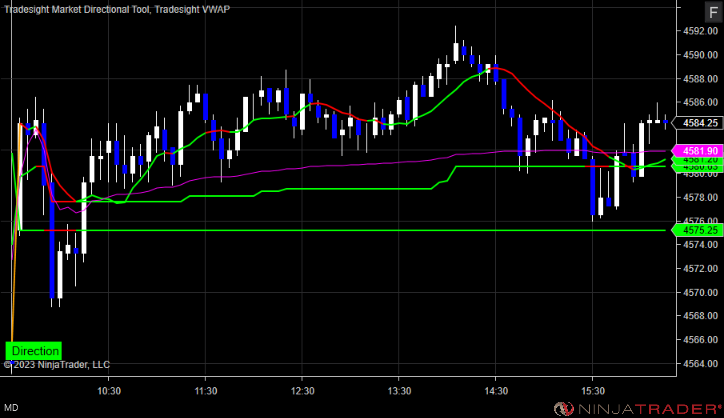Click the current price marker 4584.25
Viewport: 724px width, 418px height.
coord(698,123)
